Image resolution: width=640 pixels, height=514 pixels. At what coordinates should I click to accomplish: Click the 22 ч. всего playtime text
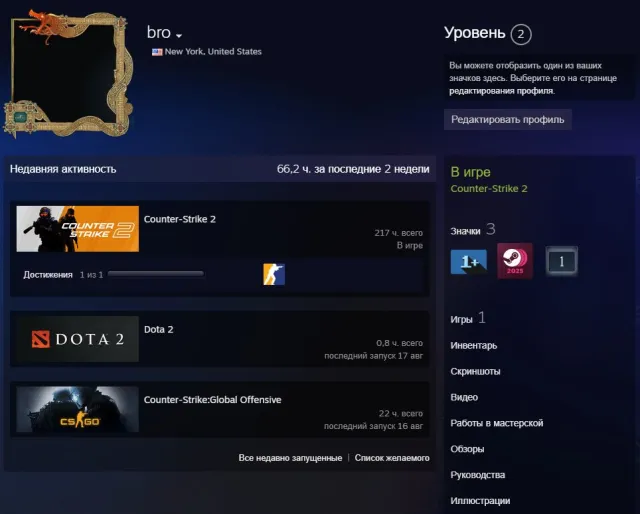click(x=400, y=414)
